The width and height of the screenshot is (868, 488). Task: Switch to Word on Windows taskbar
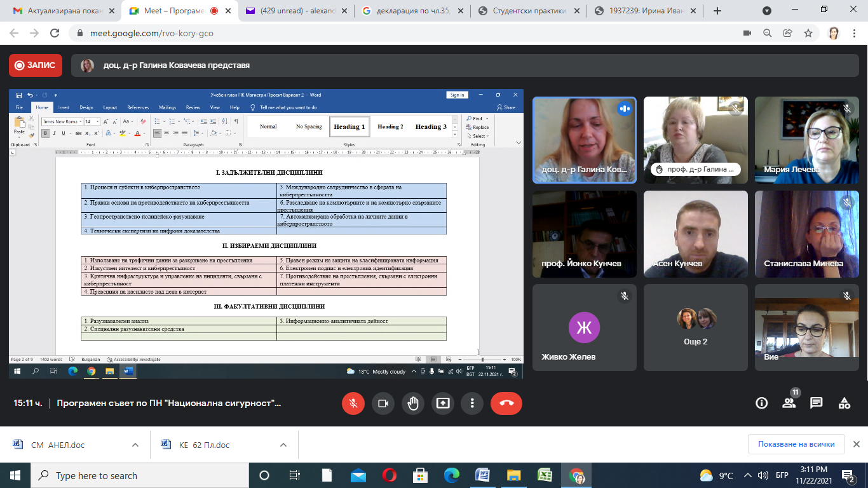tap(483, 475)
